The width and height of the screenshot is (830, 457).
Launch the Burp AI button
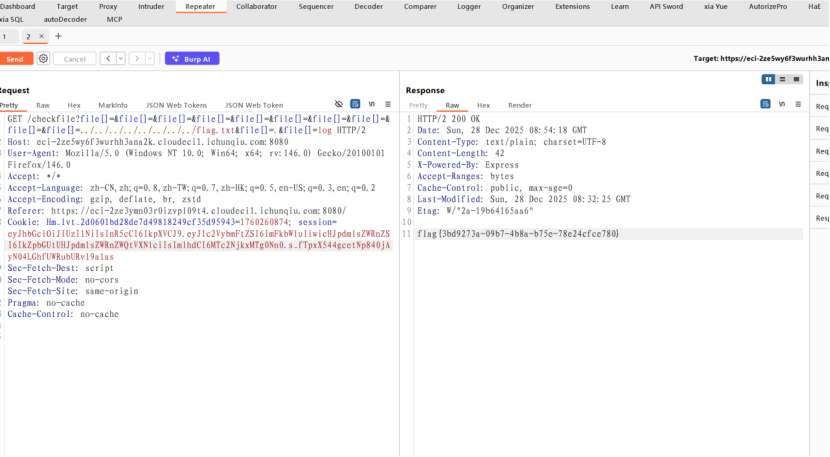pyautogui.click(x=192, y=59)
